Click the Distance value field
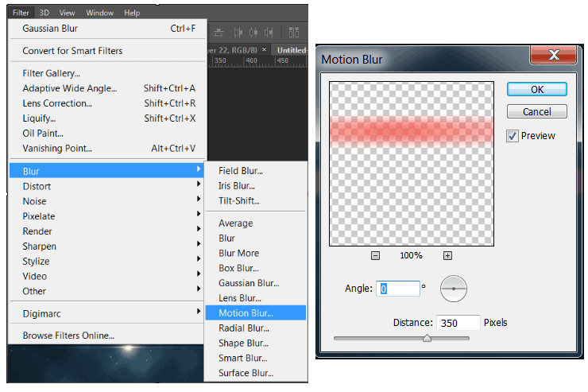The image size is (588, 392). coord(458,323)
